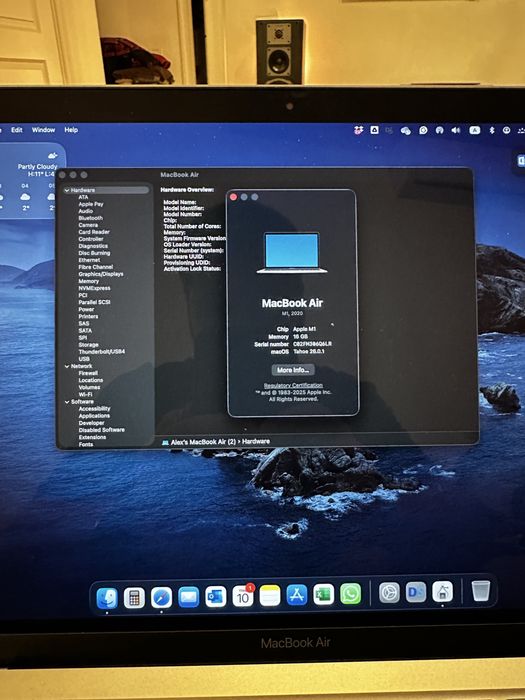This screenshot has height=700, width=525.
Task: Open the Trash in the Dock
Action: pyautogui.click(x=481, y=591)
